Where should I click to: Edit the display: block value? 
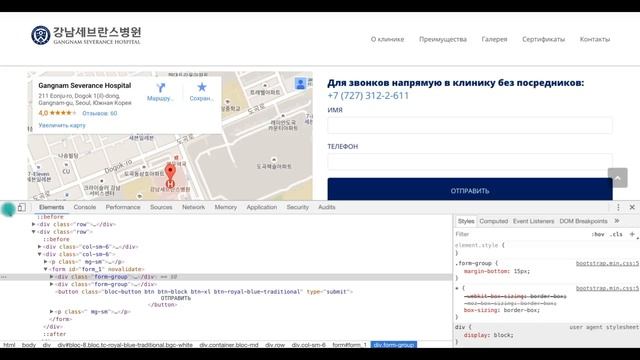(503, 335)
